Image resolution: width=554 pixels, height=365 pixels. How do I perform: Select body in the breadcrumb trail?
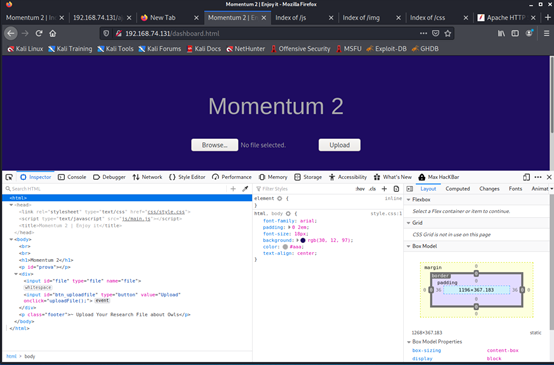pos(30,357)
